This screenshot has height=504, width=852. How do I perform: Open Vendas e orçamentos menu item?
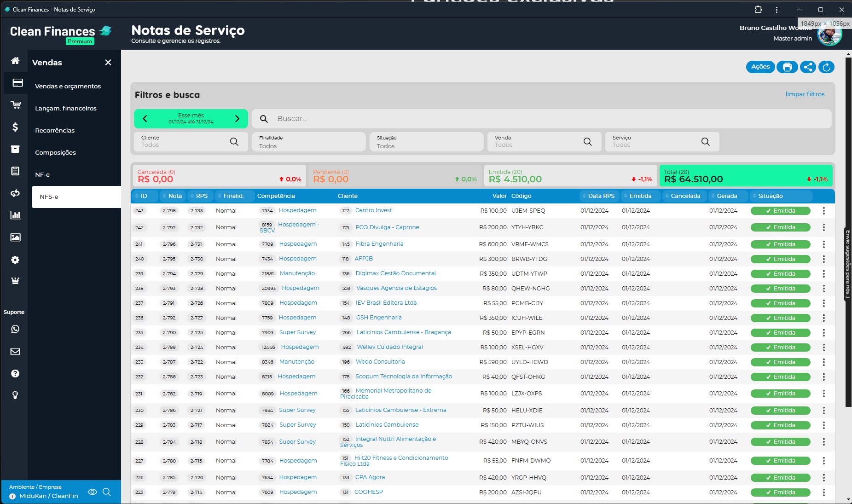[68, 86]
